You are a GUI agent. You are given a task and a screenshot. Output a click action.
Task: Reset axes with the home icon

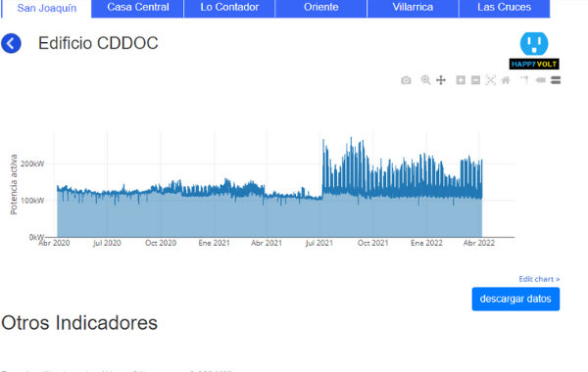click(x=506, y=80)
